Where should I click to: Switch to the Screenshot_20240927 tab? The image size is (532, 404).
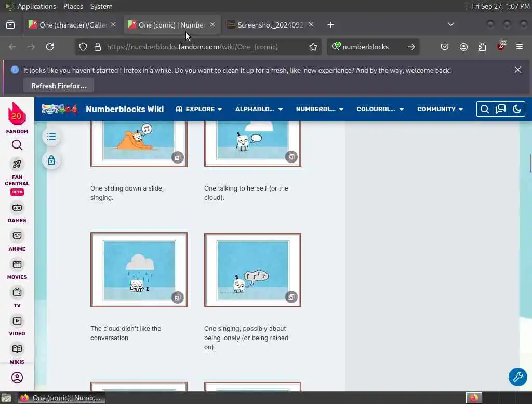[x=271, y=25]
